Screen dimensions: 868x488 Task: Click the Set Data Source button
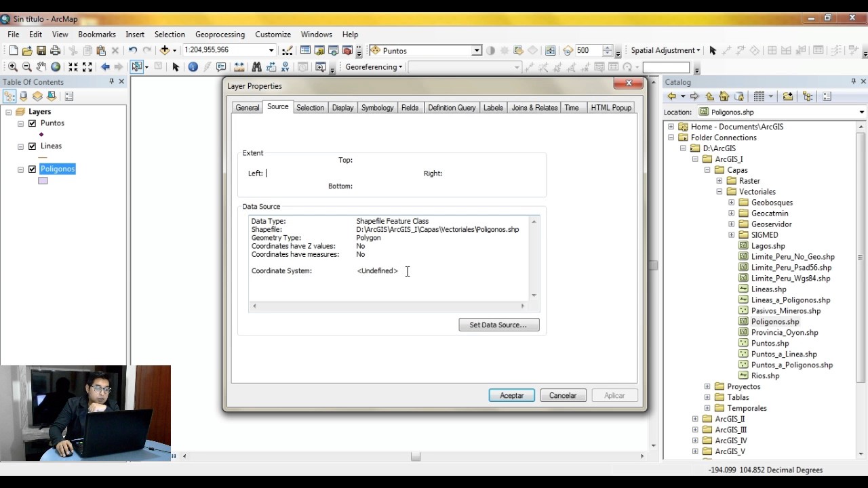tap(499, 325)
